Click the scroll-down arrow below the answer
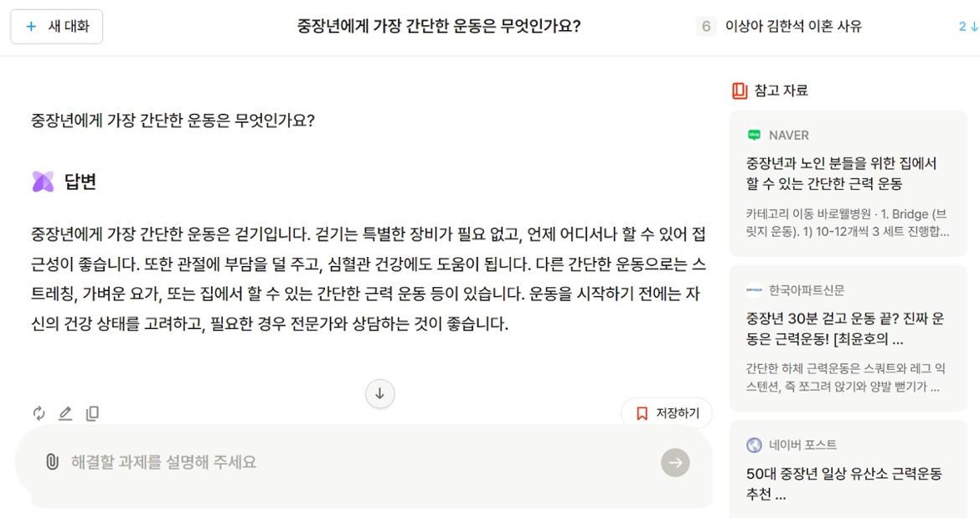 [x=379, y=393]
